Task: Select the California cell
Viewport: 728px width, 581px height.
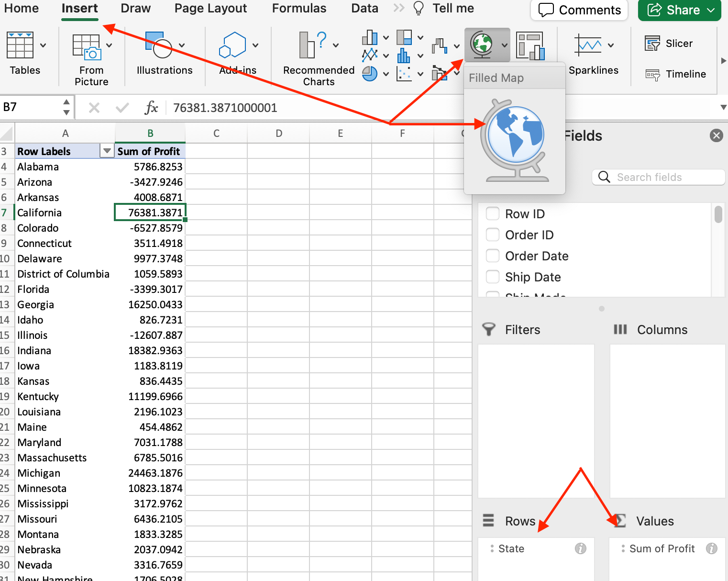Action: pos(65,212)
